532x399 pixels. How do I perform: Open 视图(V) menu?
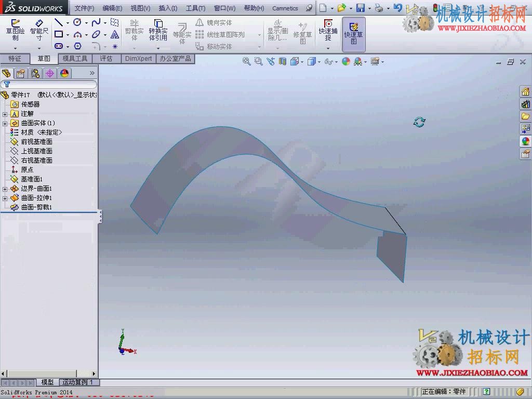[140, 8]
